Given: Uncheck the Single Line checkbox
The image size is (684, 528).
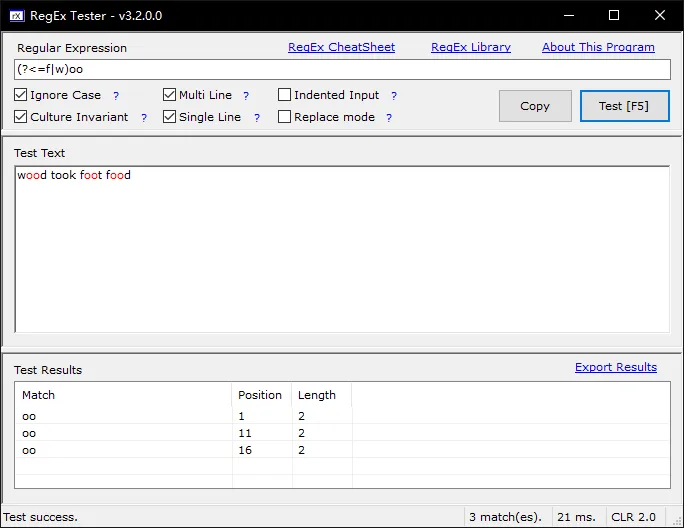Looking at the screenshot, I should [169, 117].
